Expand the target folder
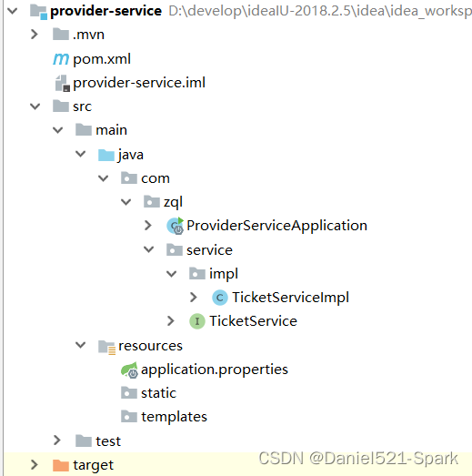 click(35, 464)
